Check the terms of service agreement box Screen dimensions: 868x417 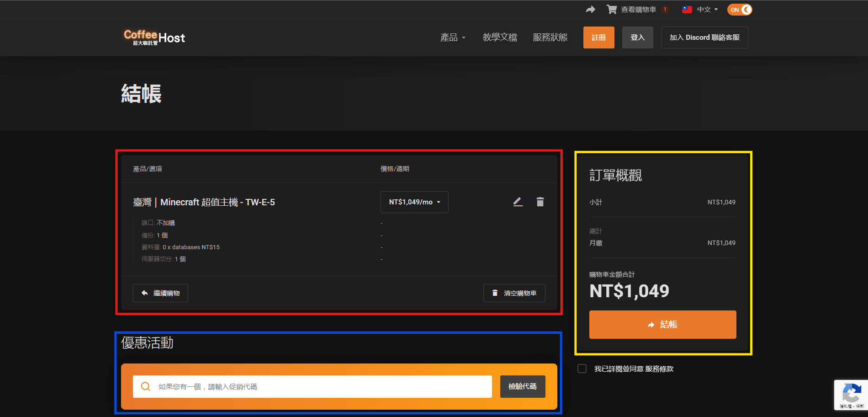pyautogui.click(x=582, y=369)
